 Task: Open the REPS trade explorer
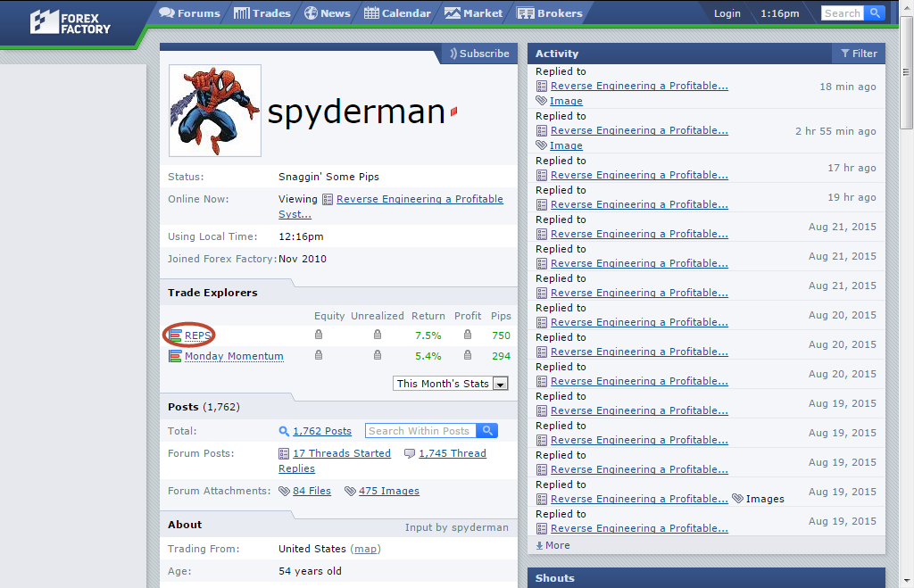coord(197,335)
